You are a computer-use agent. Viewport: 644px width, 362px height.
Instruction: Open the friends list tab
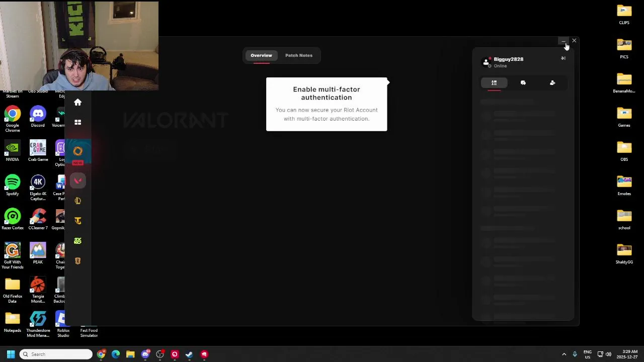494,83
